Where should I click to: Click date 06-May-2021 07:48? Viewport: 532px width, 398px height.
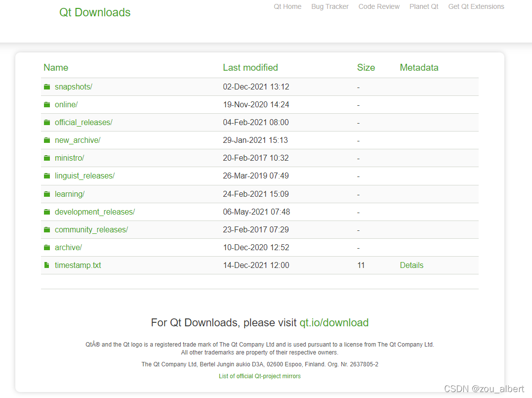coord(256,212)
